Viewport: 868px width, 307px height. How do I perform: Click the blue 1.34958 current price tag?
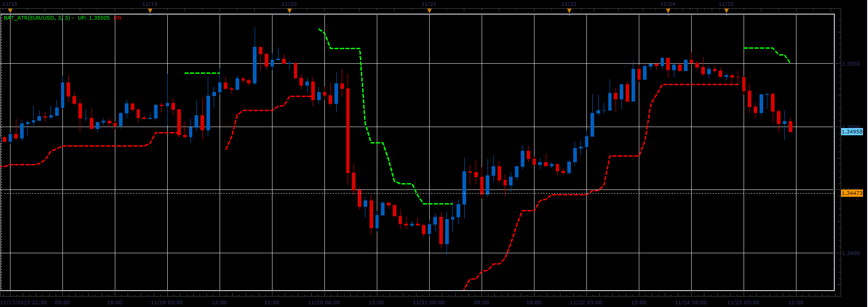(852, 132)
